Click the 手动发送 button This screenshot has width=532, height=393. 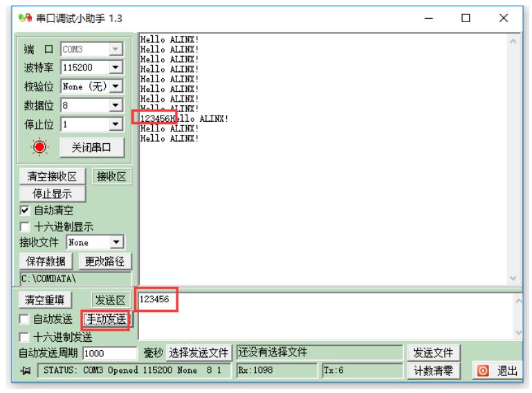coord(105,319)
